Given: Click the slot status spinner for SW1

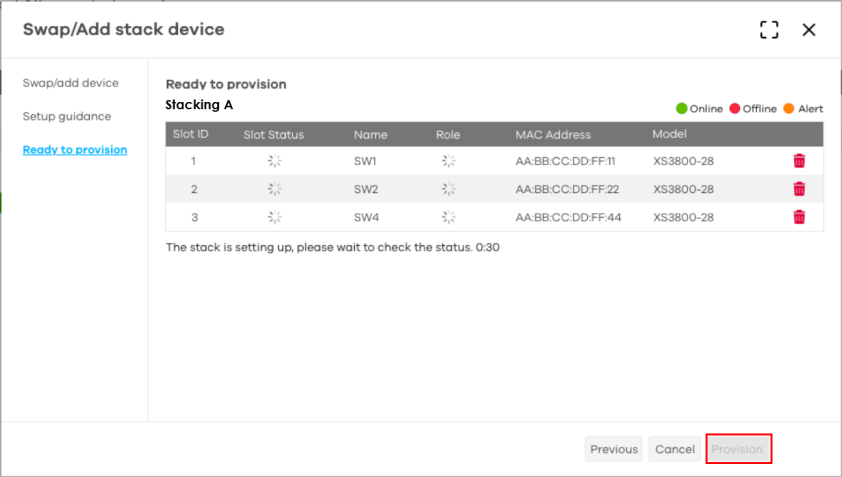Looking at the screenshot, I should (274, 161).
